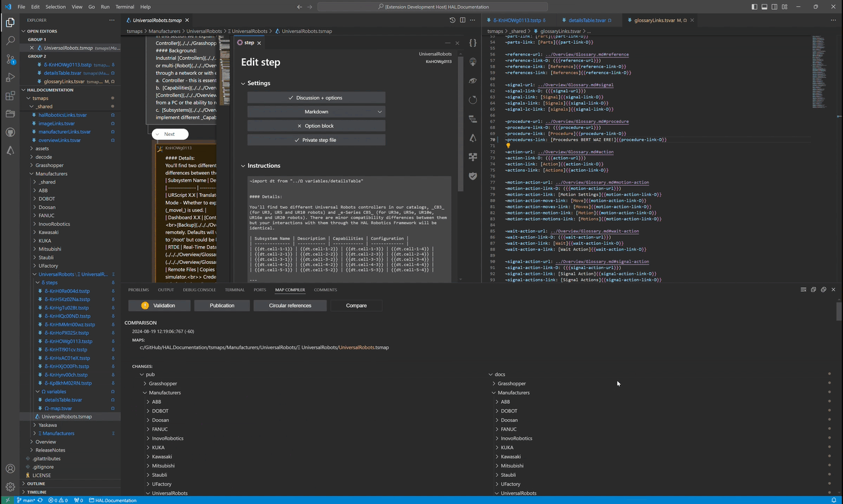Open timeline history icon in editor toolbar

pyautogui.click(x=453, y=21)
